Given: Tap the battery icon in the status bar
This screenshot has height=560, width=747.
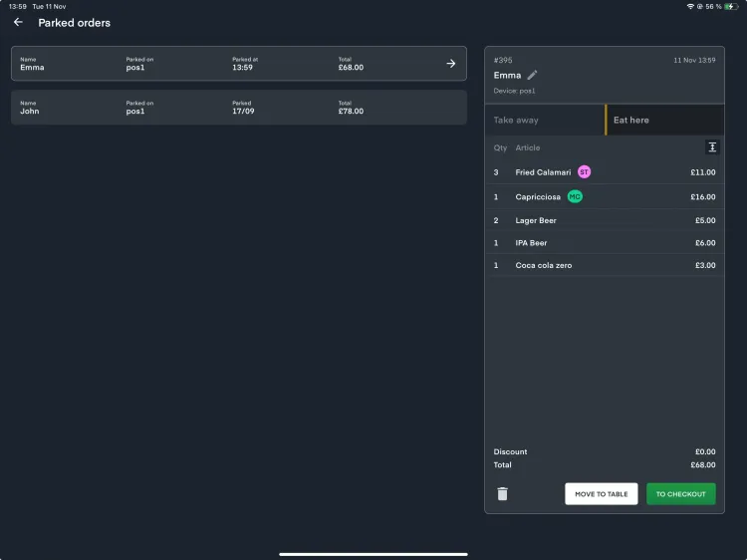Looking at the screenshot, I should [x=730, y=6].
